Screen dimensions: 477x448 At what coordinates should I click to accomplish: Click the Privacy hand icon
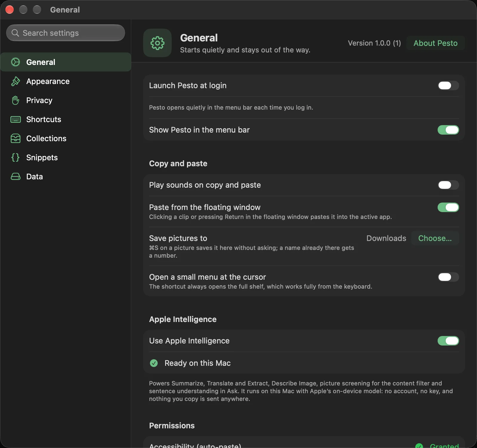[16, 100]
